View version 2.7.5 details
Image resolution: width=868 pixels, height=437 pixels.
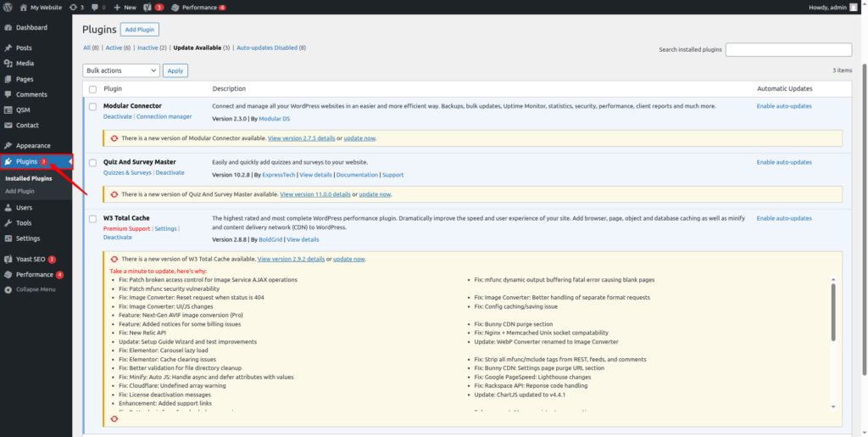click(302, 138)
